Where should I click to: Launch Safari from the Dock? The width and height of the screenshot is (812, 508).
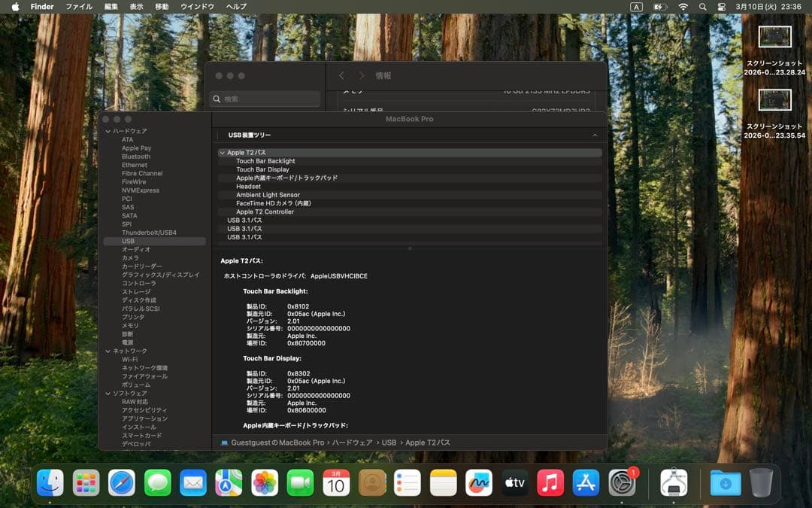click(122, 482)
